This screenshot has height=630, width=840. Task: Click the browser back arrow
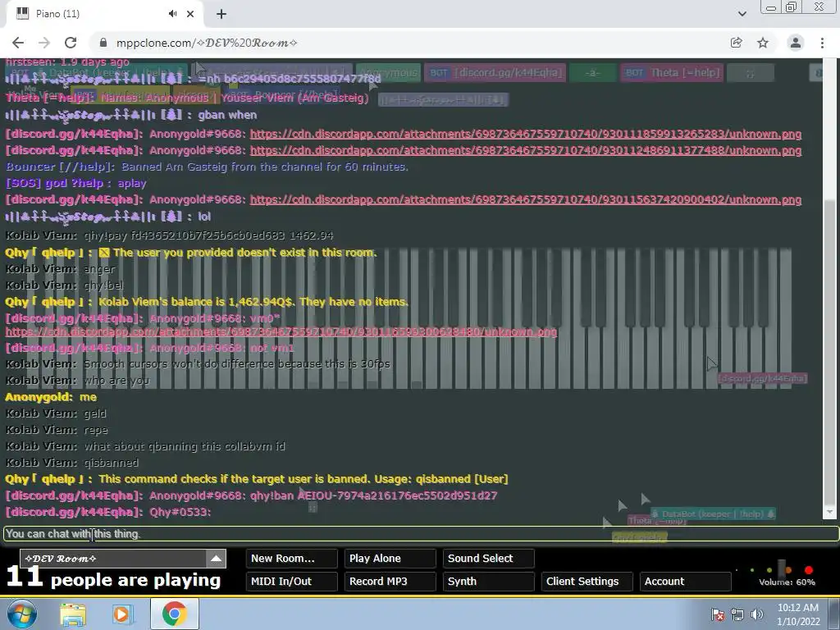click(18, 43)
